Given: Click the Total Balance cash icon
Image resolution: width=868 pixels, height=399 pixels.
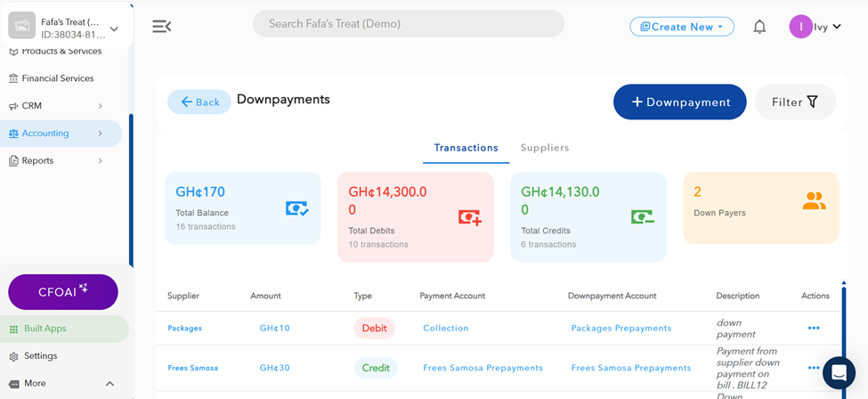Looking at the screenshot, I should [296, 208].
